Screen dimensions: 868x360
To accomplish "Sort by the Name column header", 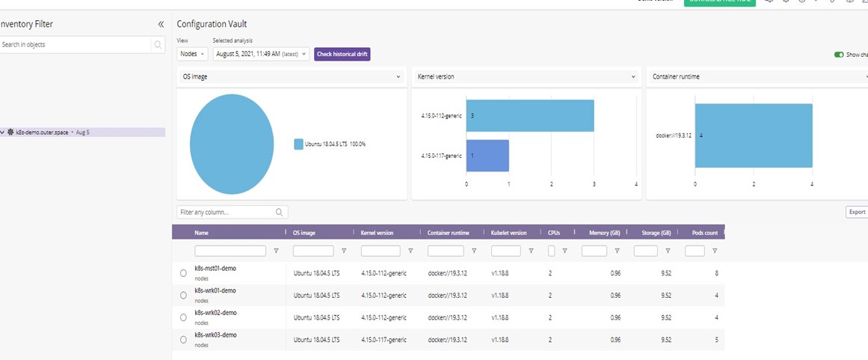I will point(201,234).
